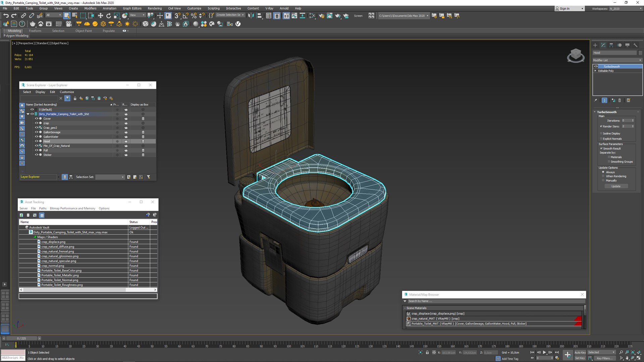Open Bitmap Performance and Memory menu
Viewport: 644px width, 362px height.
click(x=72, y=208)
